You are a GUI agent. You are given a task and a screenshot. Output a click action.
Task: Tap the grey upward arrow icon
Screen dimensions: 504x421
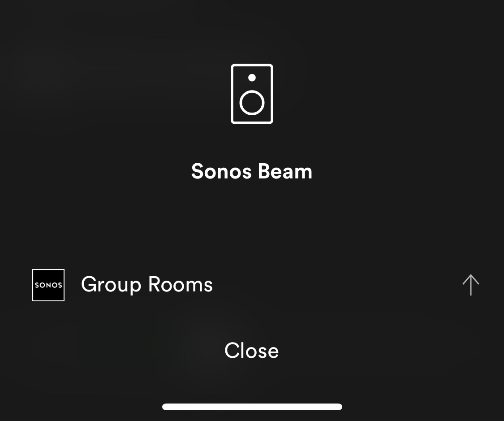click(471, 285)
